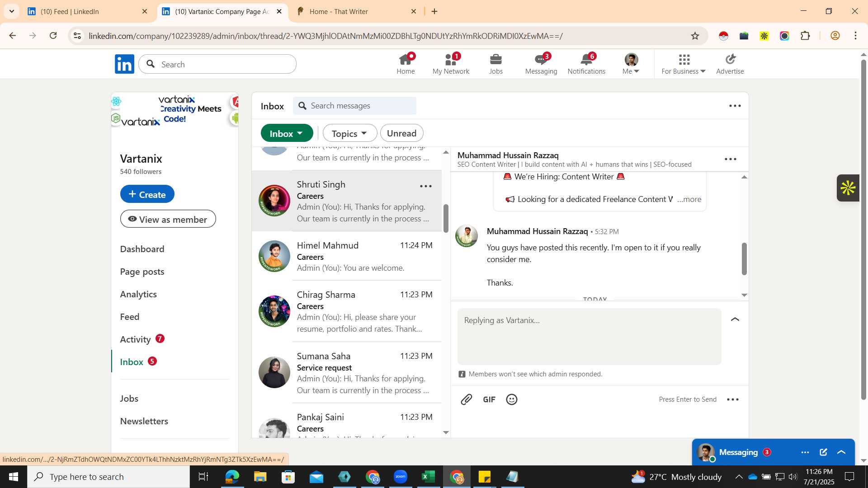This screenshot has height=488, width=868.
Task: Click the message thread scrollbar thumb
Action: pyautogui.click(x=744, y=259)
